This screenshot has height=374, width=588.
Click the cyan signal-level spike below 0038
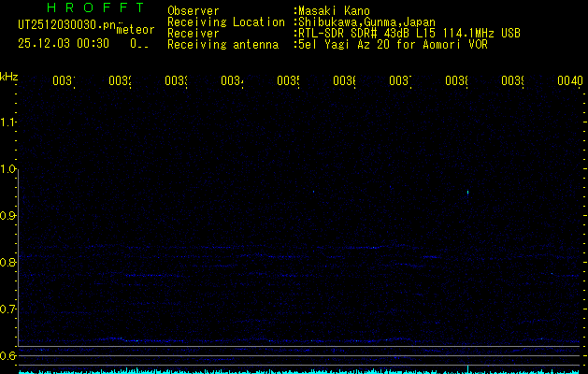tap(467, 368)
